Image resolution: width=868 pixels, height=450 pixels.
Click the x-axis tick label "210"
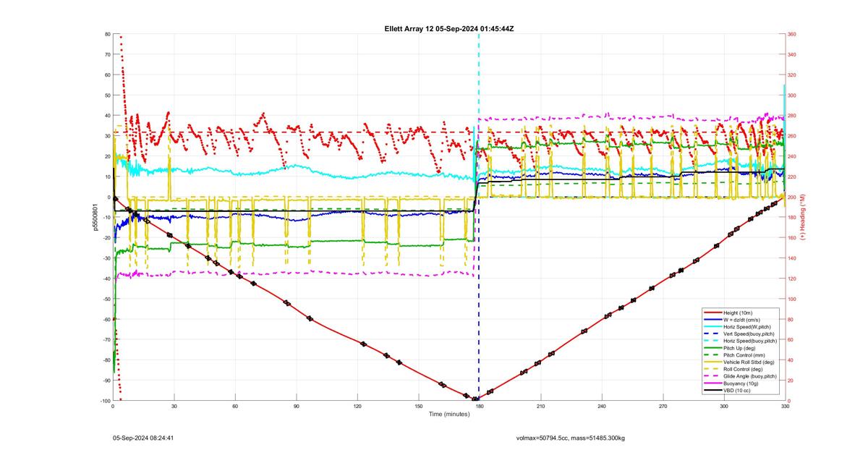point(540,407)
